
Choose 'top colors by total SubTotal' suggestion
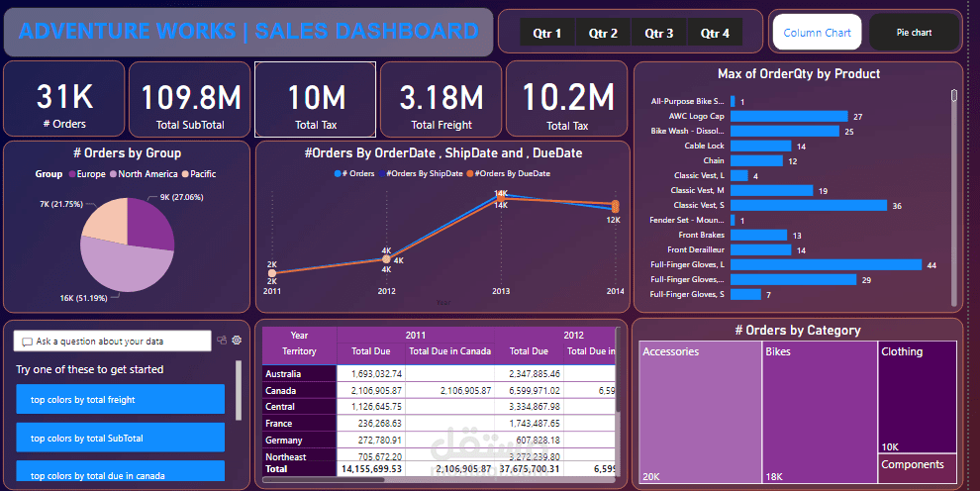pyautogui.click(x=120, y=438)
